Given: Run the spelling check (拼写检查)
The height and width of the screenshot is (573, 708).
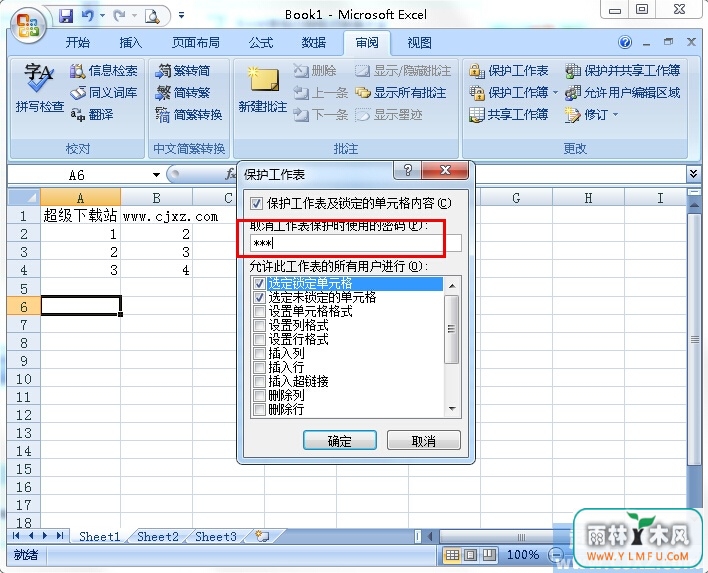Looking at the screenshot, I should point(39,87).
